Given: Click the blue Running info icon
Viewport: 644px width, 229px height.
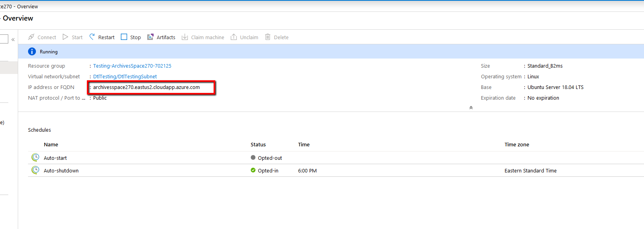Looking at the screenshot, I should click(32, 51).
